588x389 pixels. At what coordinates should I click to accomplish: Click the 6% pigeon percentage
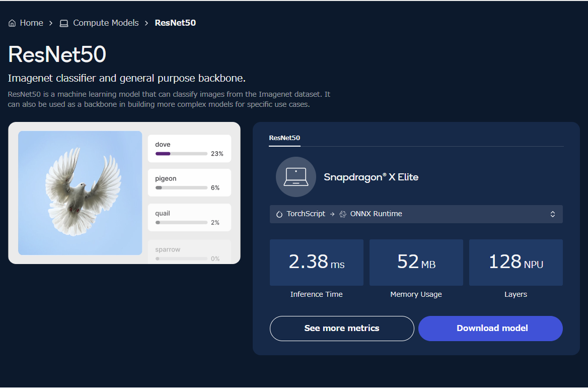click(x=215, y=188)
